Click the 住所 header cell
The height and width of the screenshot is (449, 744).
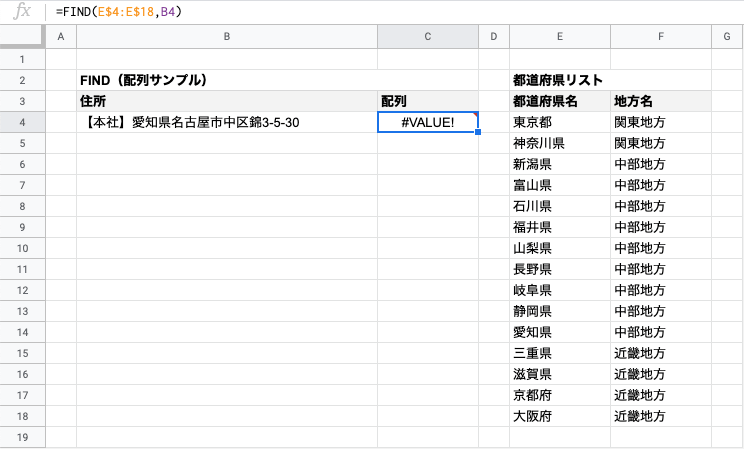227,101
